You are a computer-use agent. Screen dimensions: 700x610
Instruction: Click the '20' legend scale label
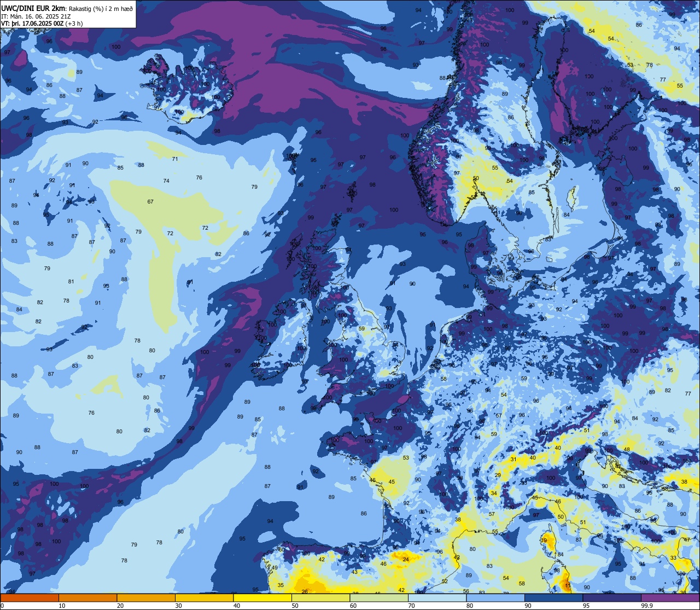(120, 606)
